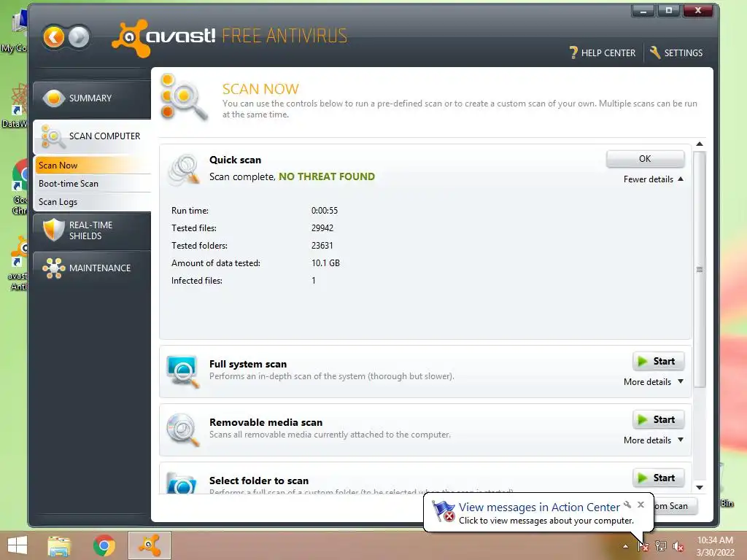Screen dimensions: 747x560
Task: Click the Action Center flag icon in balloon
Action: tap(443, 511)
